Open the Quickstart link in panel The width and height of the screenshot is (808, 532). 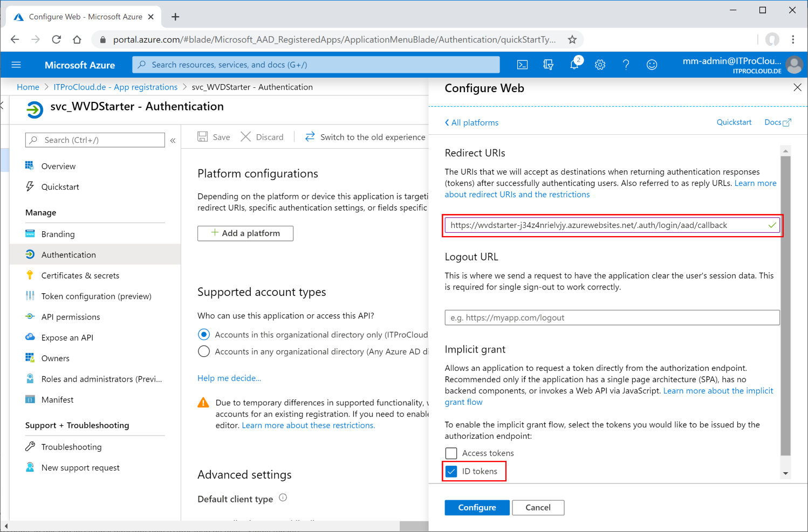pyautogui.click(x=734, y=122)
